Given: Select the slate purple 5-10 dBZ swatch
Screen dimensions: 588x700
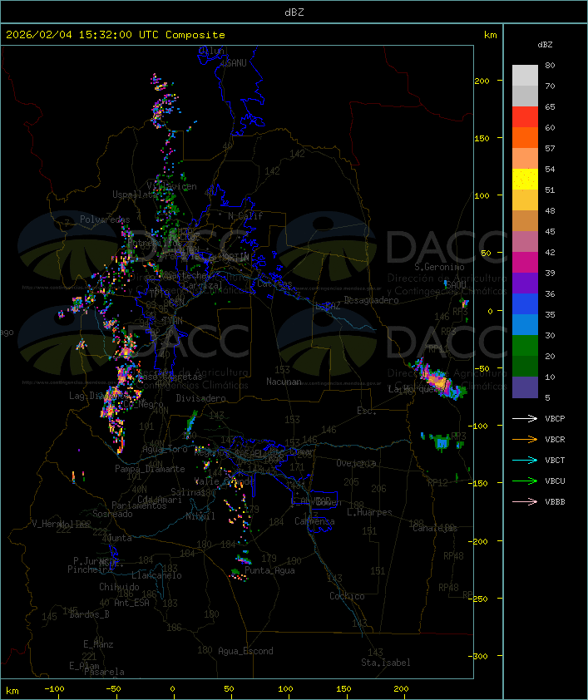Looking at the screenshot, I should [x=525, y=387].
